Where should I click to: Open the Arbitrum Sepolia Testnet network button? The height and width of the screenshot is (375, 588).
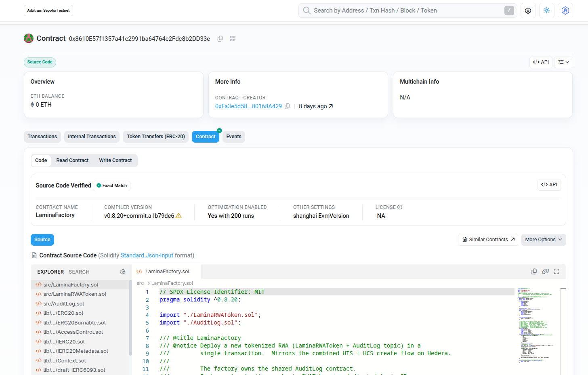(48, 11)
